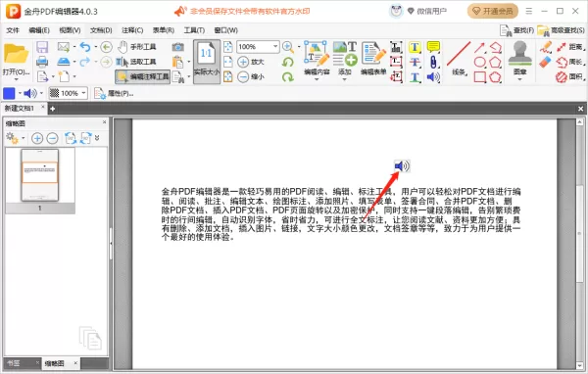
Task: Expand the color swatch dropdown arrow
Action: coord(20,93)
